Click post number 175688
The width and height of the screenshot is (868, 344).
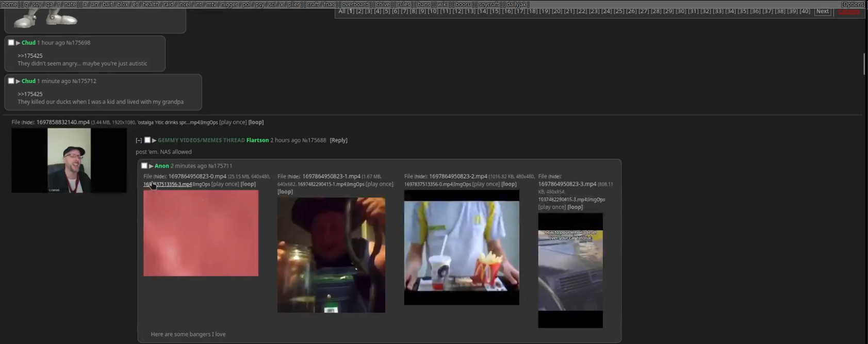coord(317,140)
